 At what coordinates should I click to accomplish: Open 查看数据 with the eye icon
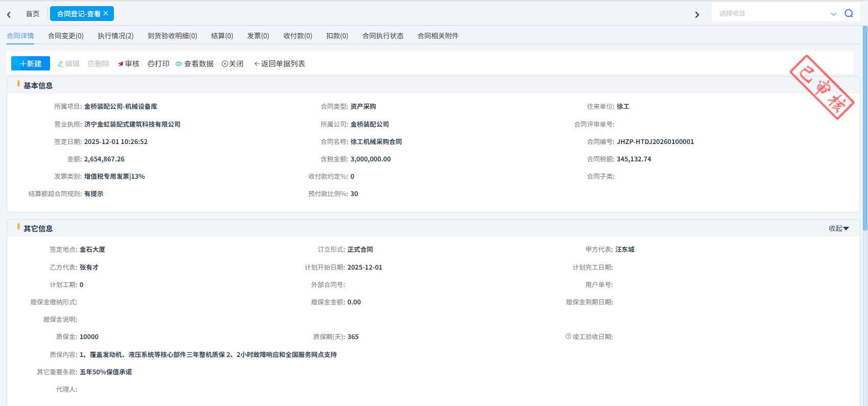pyautogui.click(x=194, y=64)
